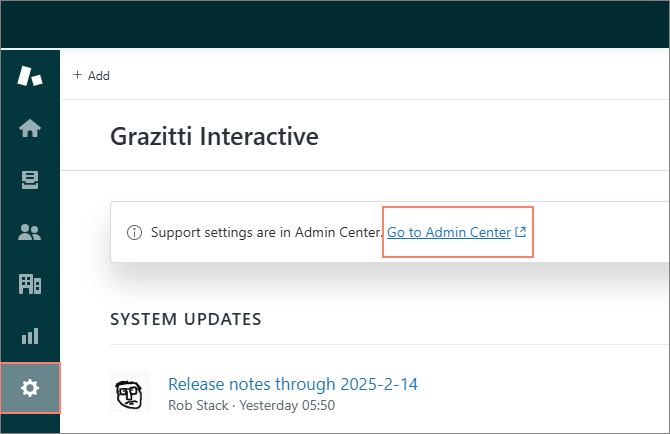Click the external link arrow icon
Screen dimensions: 670x434
tap(520, 233)
